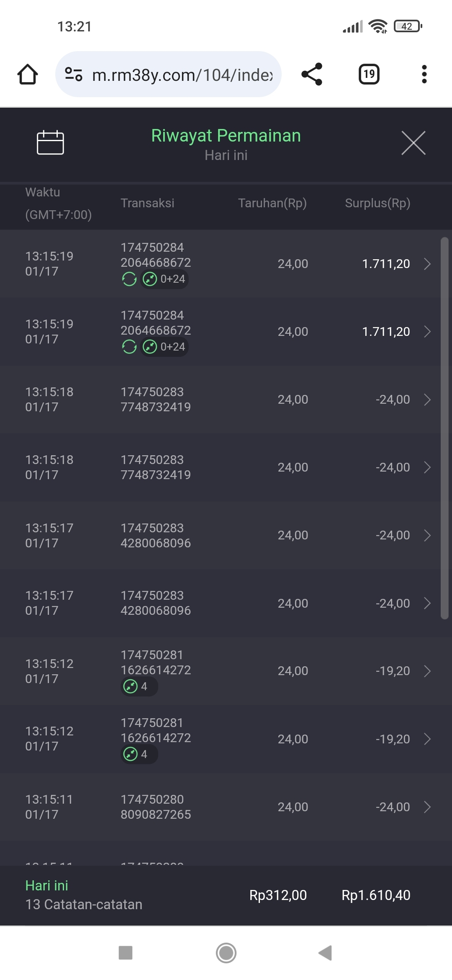The width and height of the screenshot is (452, 980).
Task: Expand first 1.711,20 surplus record details
Action: point(427,264)
